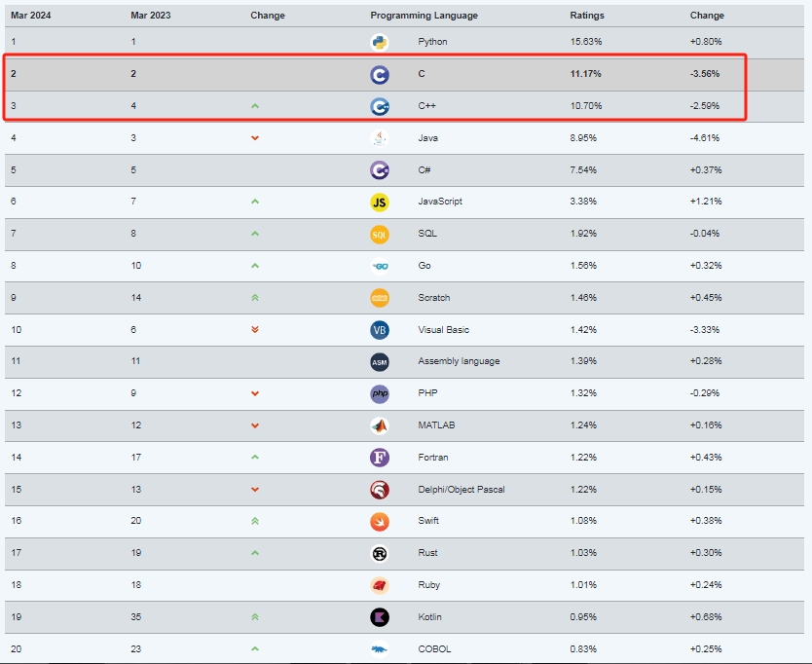
Task: Click the JavaScript JS yellow icon
Action: click(x=380, y=202)
